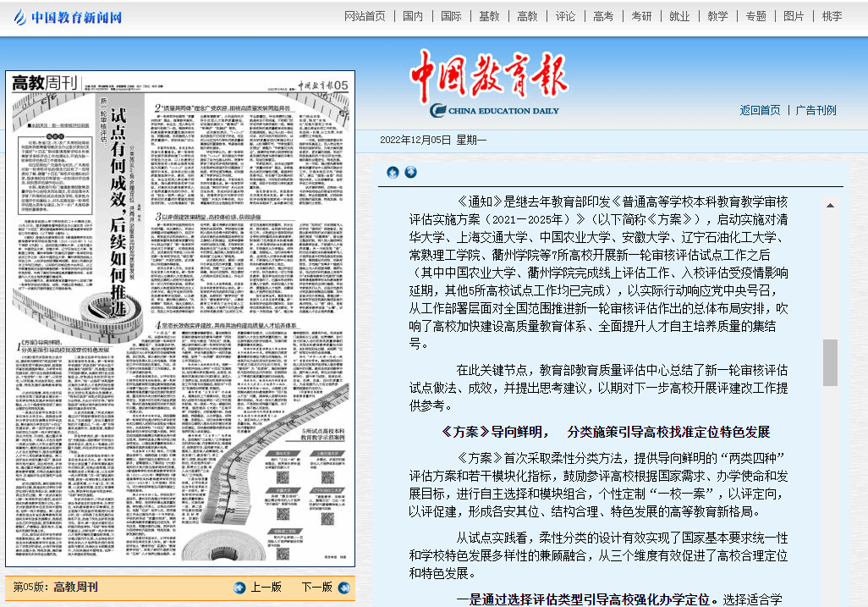Image resolution: width=868 pixels, height=607 pixels.
Task: Click the headline 试点有何成效，后续如何推进 on page image
Action: [x=118, y=213]
